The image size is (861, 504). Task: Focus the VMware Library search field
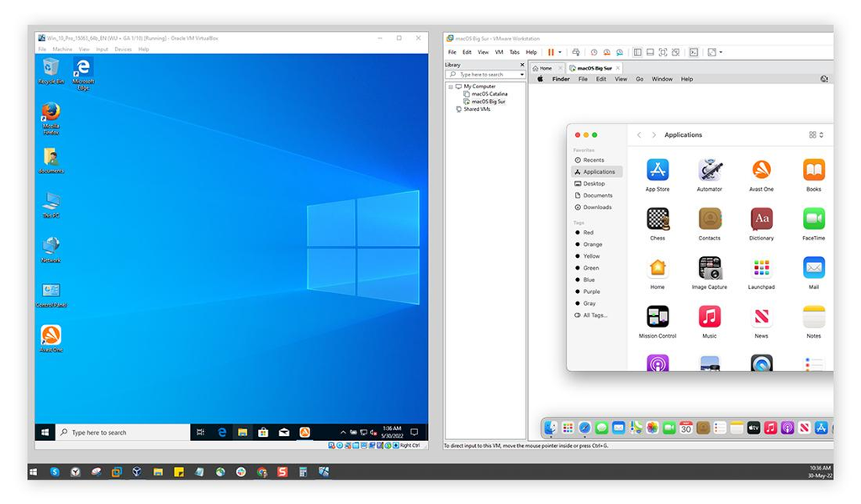[485, 75]
